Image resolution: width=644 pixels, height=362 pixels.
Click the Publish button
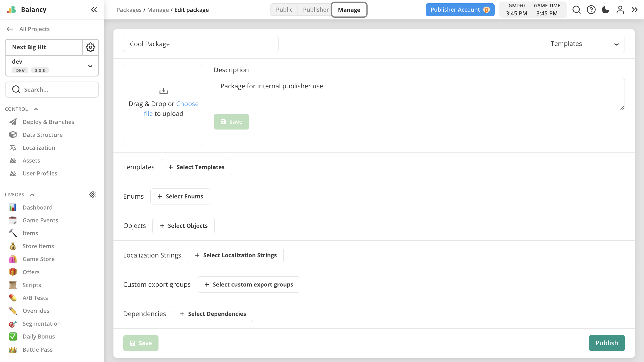coord(607,343)
